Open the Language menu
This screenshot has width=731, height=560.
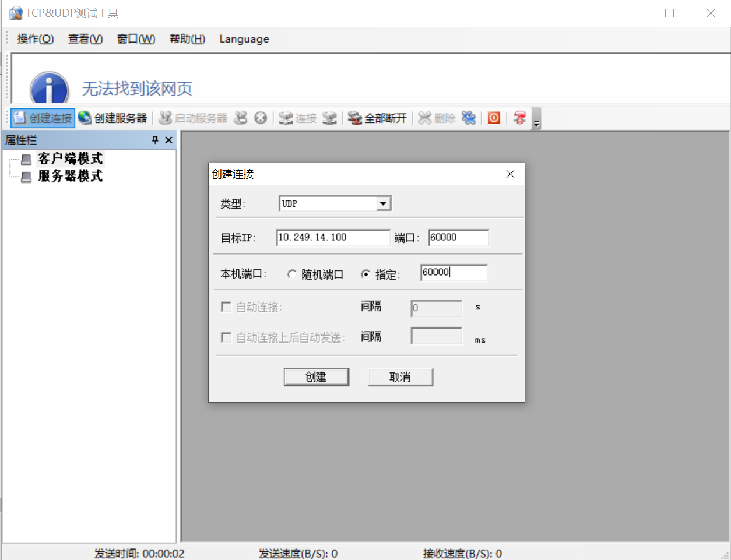click(244, 39)
